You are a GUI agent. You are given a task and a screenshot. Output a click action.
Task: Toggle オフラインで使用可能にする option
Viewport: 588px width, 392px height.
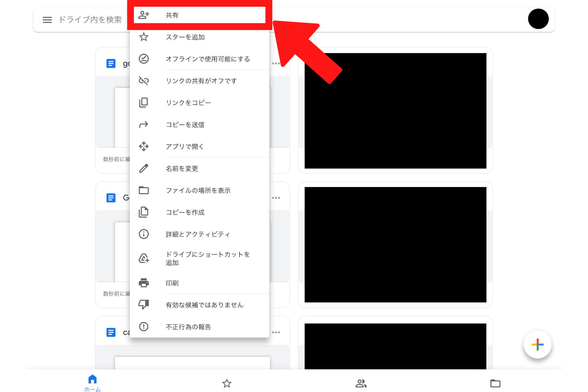tap(199, 59)
